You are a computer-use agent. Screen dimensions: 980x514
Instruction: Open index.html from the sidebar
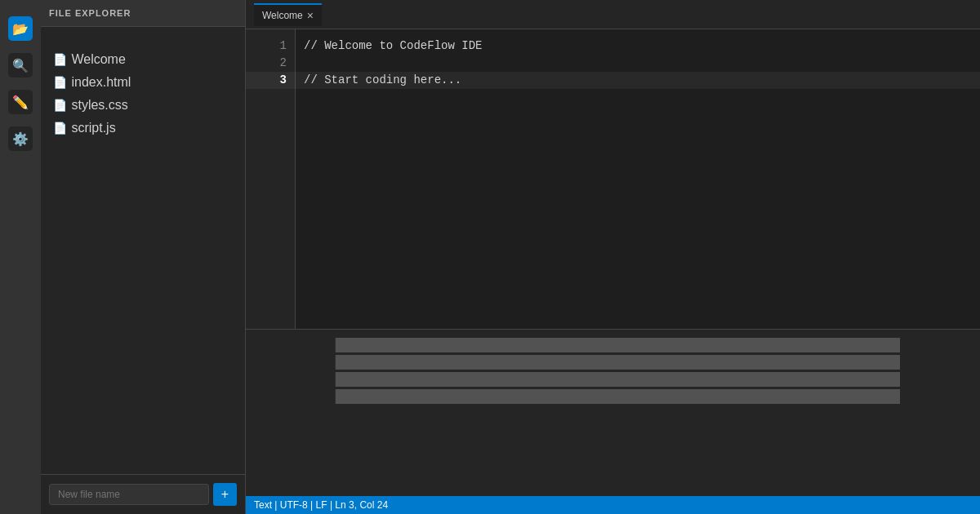point(101,82)
